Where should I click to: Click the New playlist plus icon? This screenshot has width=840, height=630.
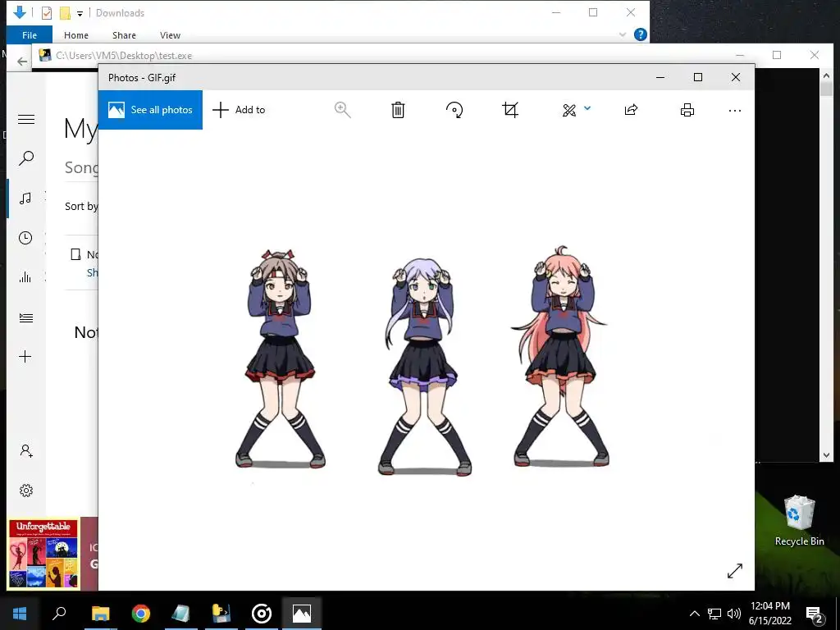tap(25, 357)
